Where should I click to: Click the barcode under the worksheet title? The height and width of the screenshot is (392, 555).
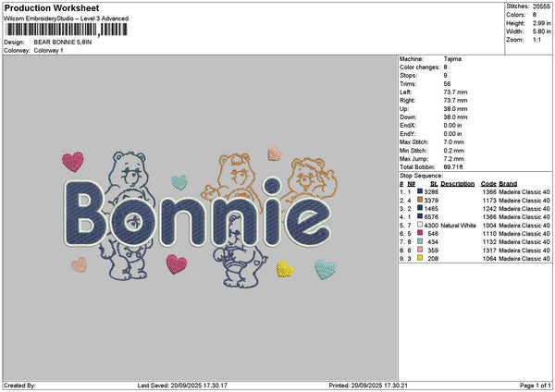[61, 30]
